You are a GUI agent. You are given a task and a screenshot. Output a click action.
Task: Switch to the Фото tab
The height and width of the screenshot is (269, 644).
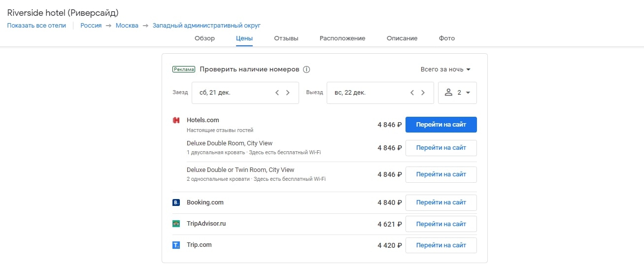(447, 38)
